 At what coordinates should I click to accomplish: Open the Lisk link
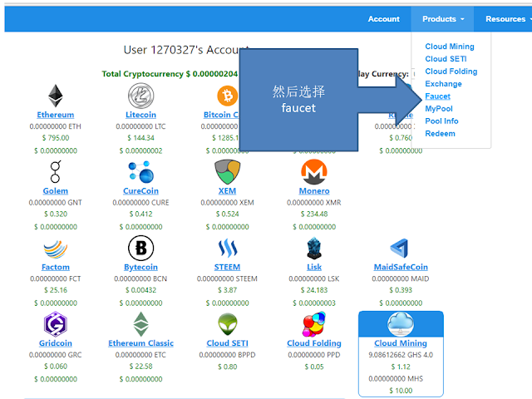click(314, 267)
